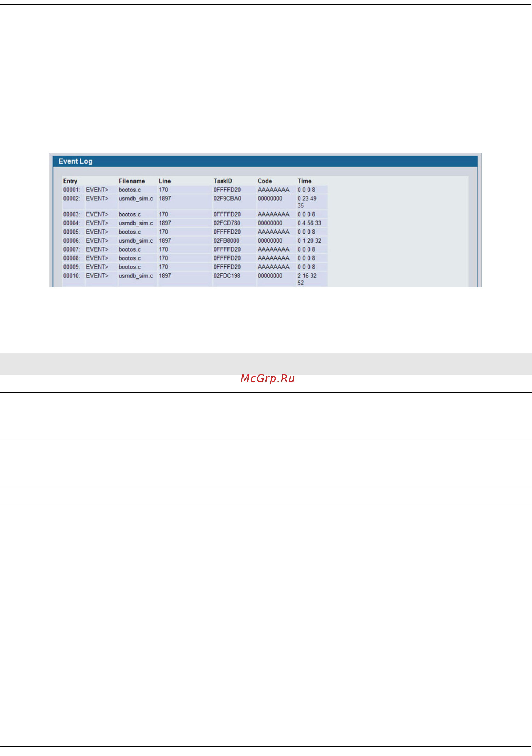Select entry number 00009:
The height and width of the screenshot is (756, 532).
click(x=72, y=267)
